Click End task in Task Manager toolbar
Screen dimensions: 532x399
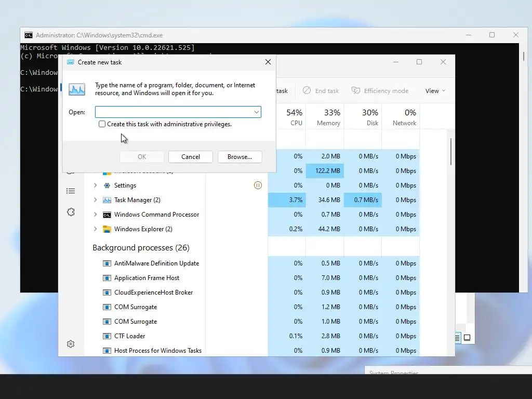click(x=321, y=90)
